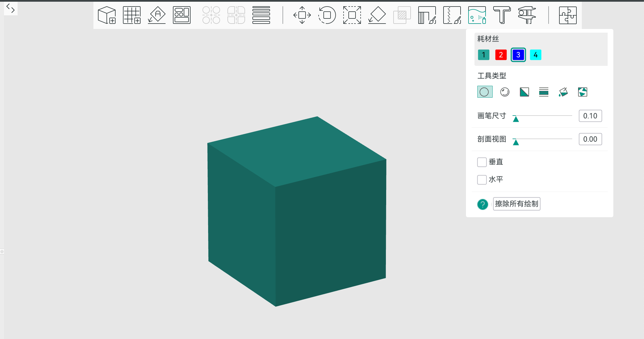Click the Split to parts icon

[x=236, y=15]
